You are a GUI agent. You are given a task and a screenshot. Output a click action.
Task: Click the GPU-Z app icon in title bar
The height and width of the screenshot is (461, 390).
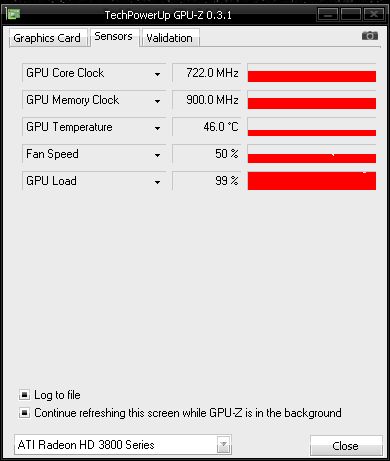point(13,14)
